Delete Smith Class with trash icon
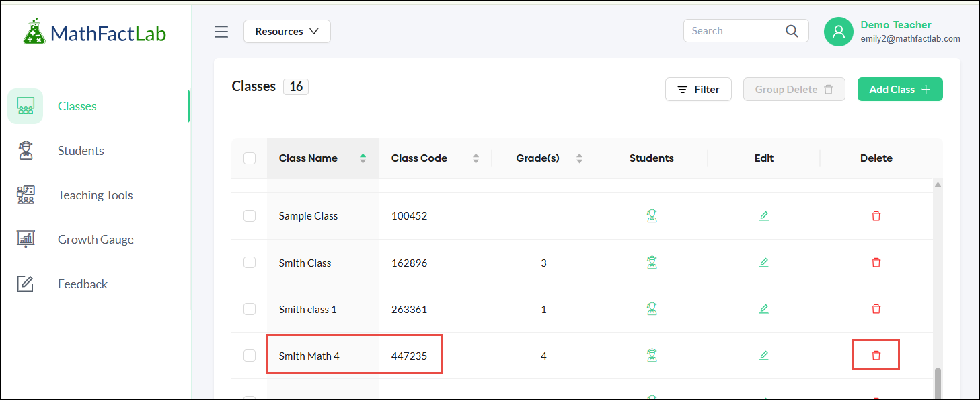Image resolution: width=980 pixels, height=400 pixels. pyautogui.click(x=876, y=262)
